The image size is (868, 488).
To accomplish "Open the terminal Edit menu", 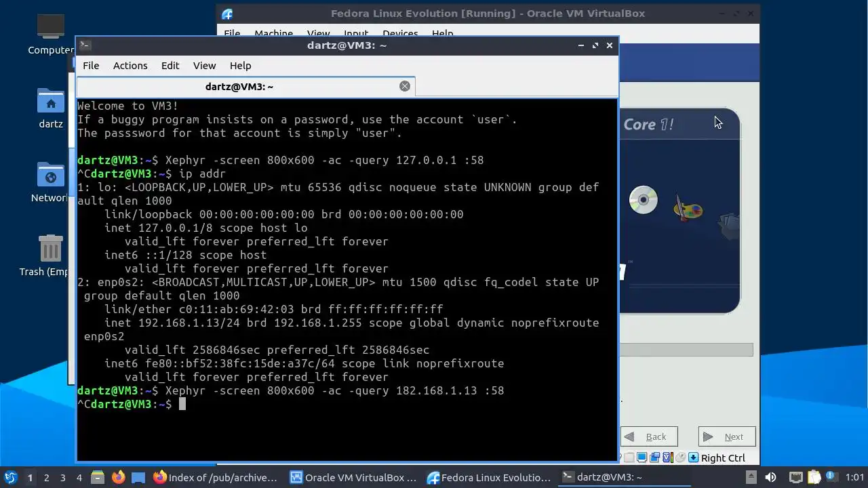I will (170, 66).
